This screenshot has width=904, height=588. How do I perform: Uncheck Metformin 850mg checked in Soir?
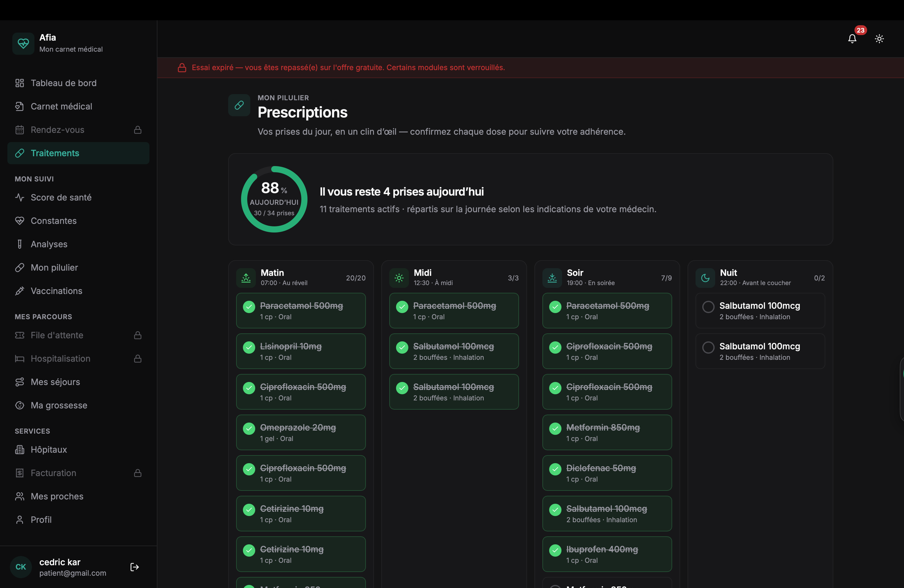[x=555, y=428]
